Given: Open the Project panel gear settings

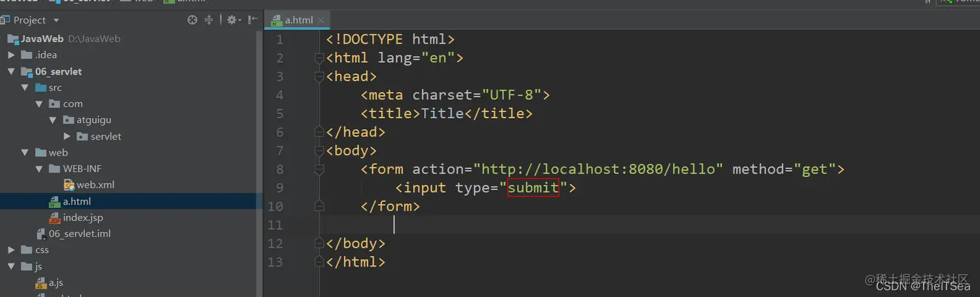Looking at the screenshot, I should click(233, 20).
